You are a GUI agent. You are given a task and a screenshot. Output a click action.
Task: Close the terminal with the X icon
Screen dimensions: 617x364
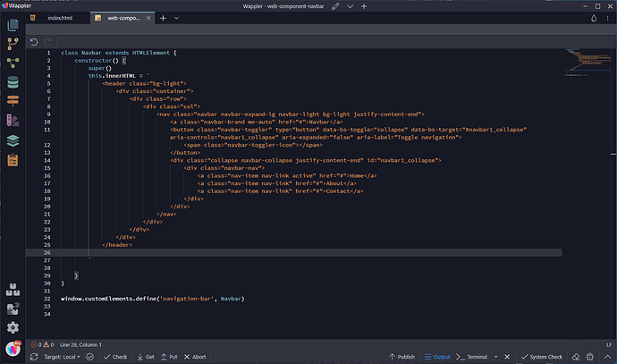(x=507, y=357)
